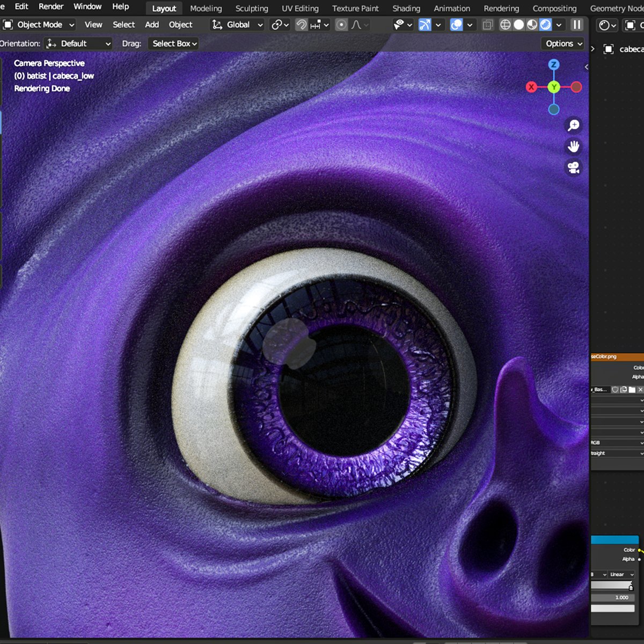Open the snapping options dropdown
Viewport: 644px width, 644px height.
point(319,25)
